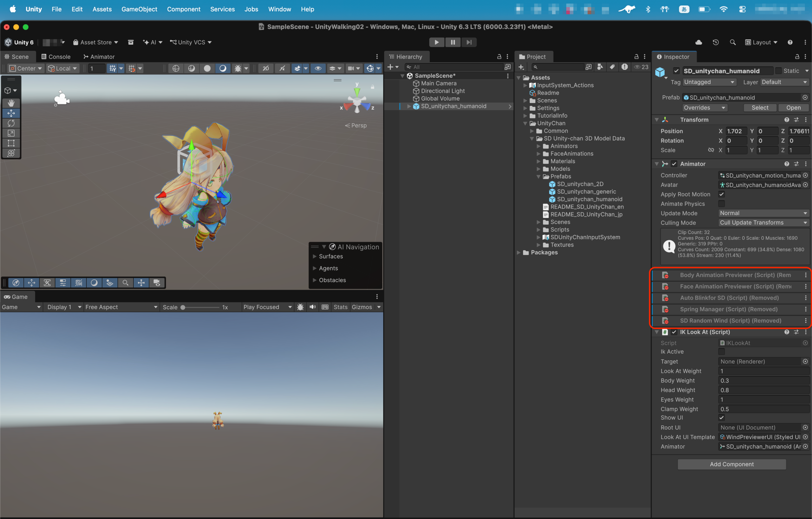Toggle the Show UI checkbox

[722, 417]
